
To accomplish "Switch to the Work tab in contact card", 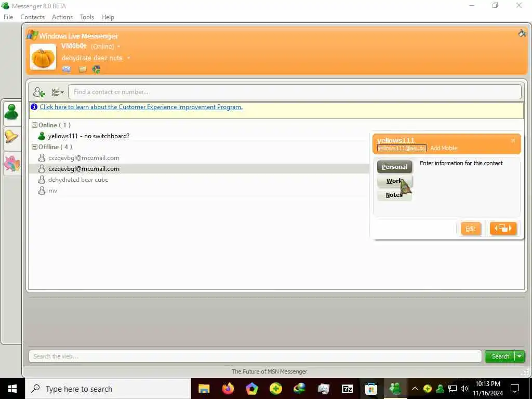I will tap(395, 181).
